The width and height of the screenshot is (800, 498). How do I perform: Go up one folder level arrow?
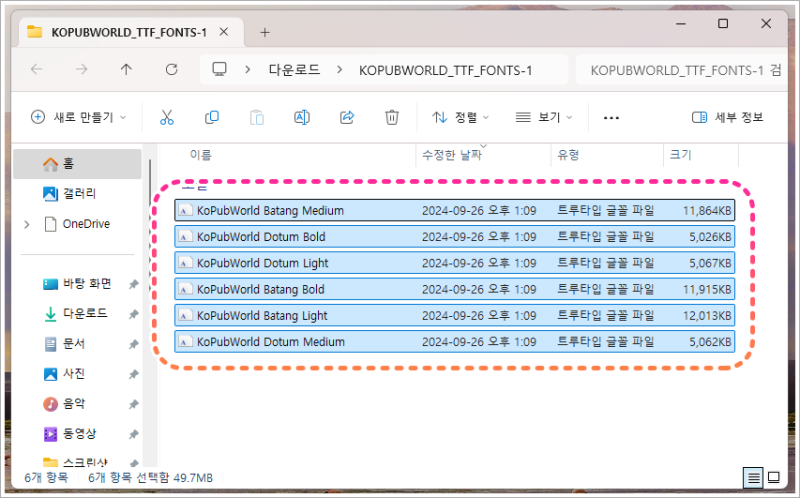(x=127, y=69)
